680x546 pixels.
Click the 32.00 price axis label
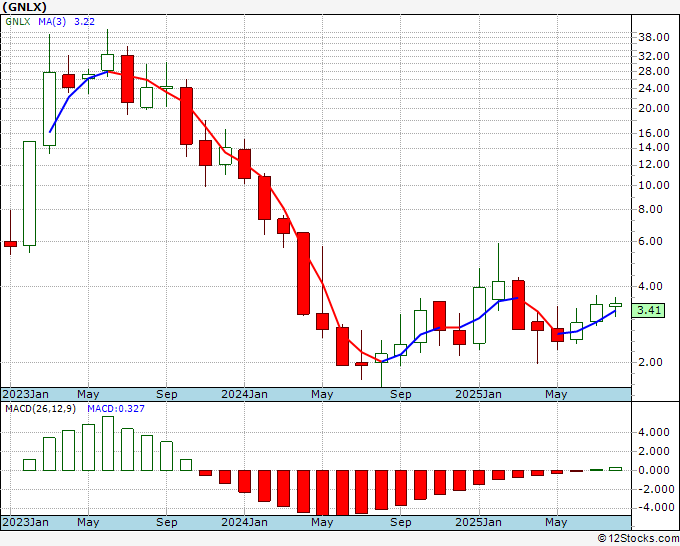[x=654, y=56]
